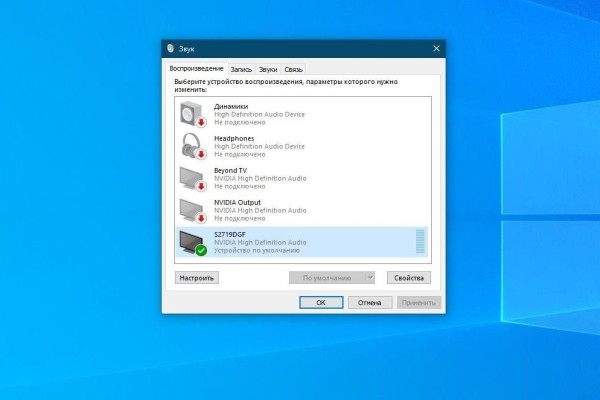Switch to the Звуки tab
The height and width of the screenshot is (400, 600).
268,69
